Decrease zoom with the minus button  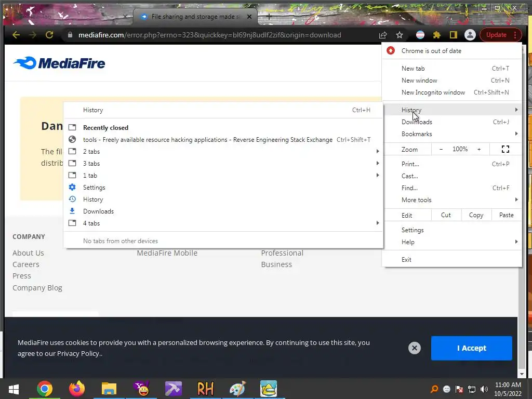[x=441, y=149]
